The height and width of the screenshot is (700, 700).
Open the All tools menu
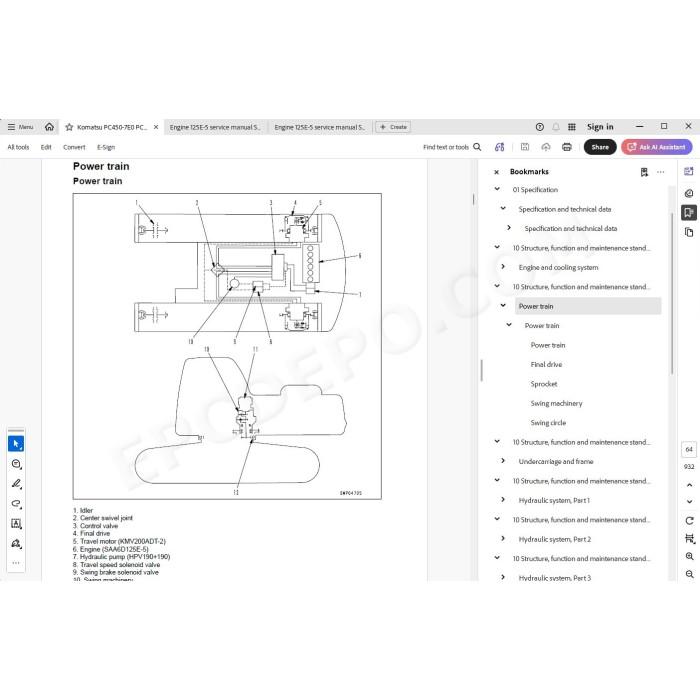[x=18, y=147]
